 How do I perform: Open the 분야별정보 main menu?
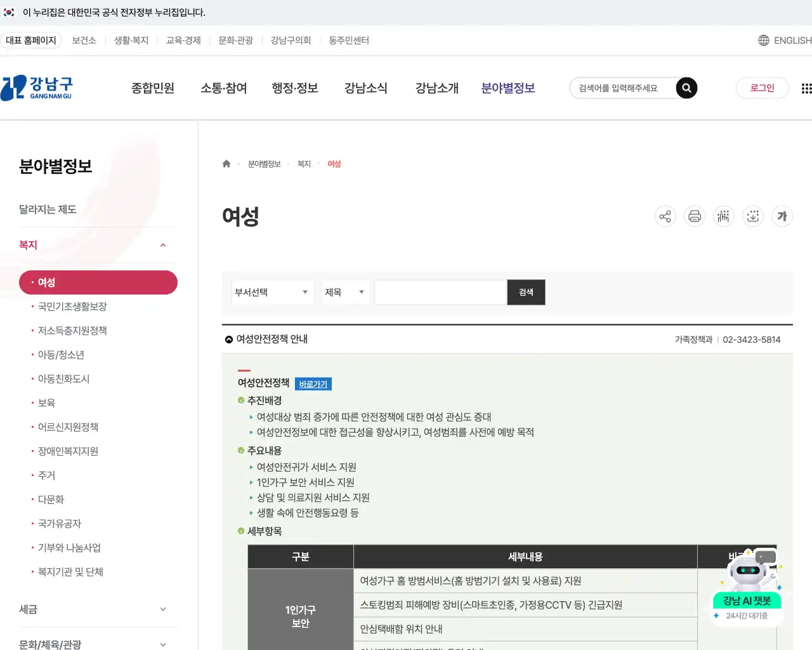click(508, 88)
